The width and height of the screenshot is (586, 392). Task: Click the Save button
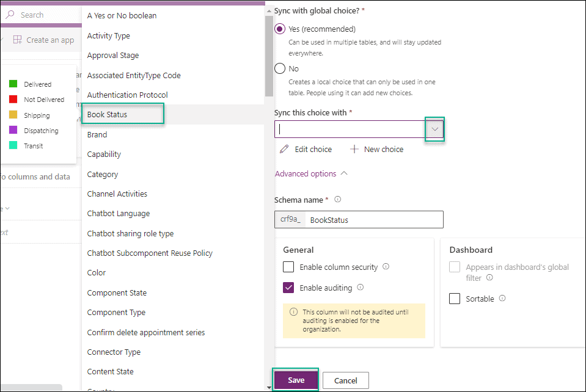(x=296, y=380)
